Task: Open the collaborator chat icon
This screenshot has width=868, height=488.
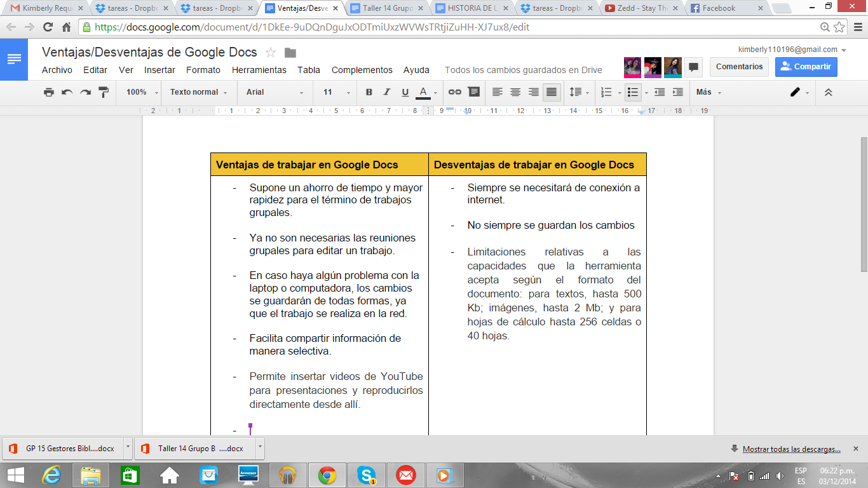Action: 693,67
